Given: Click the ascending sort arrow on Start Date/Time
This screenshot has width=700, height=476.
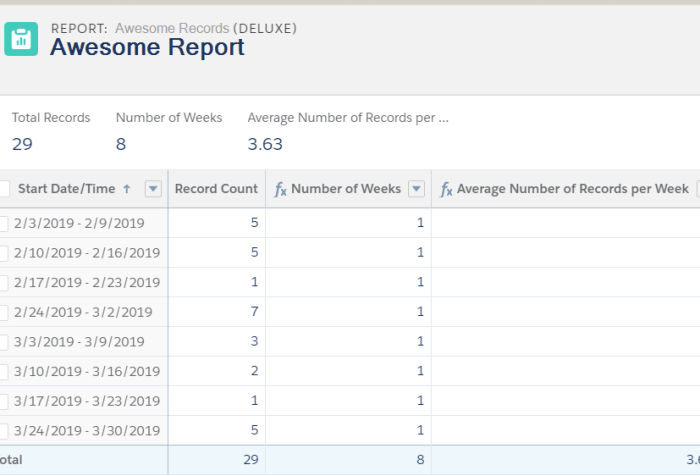Looking at the screenshot, I should pyautogui.click(x=126, y=189).
